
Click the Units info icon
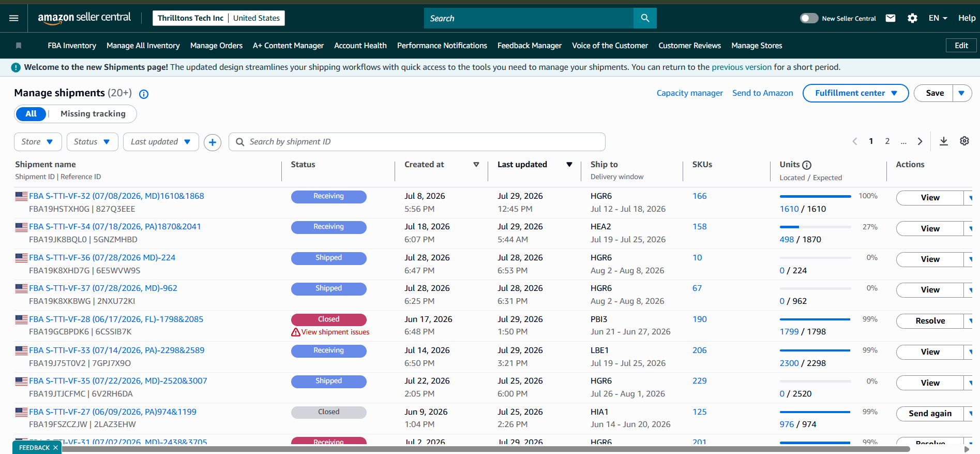point(807,165)
